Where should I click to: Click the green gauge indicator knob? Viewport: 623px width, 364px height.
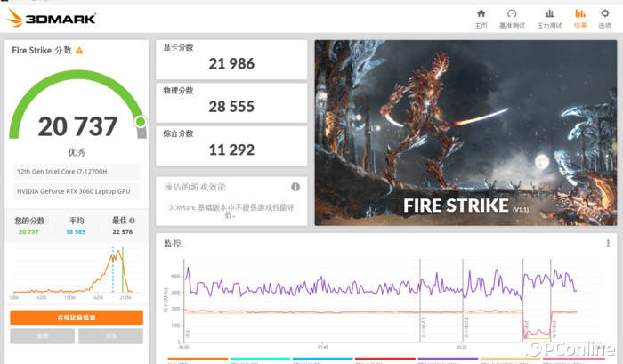pyautogui.click(x=141, y=122)
